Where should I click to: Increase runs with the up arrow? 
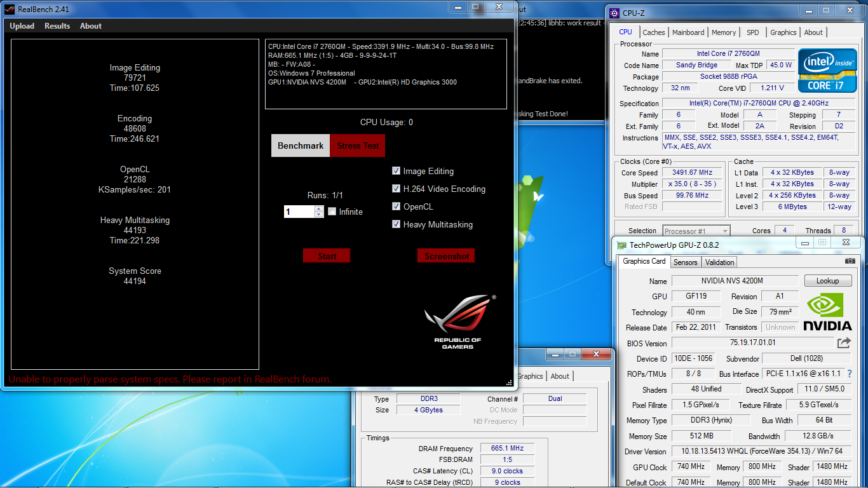[319, 208]
